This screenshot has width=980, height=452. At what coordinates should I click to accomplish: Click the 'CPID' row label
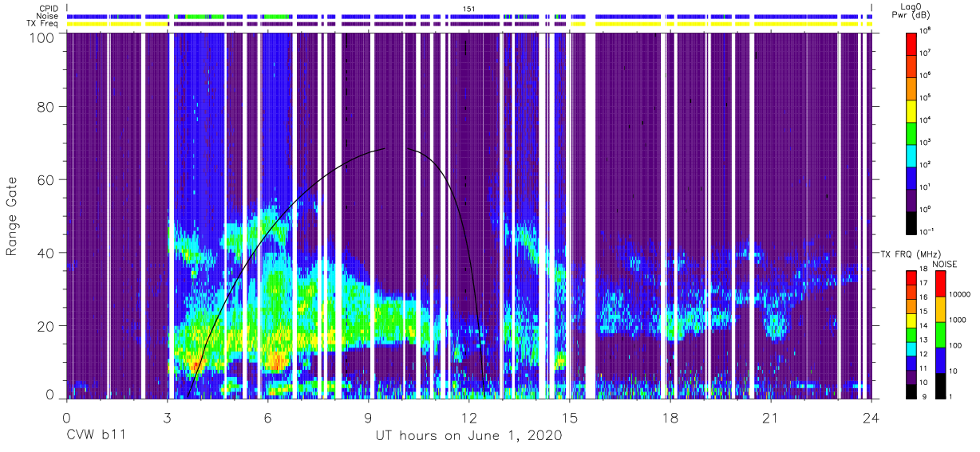(49, 8)
